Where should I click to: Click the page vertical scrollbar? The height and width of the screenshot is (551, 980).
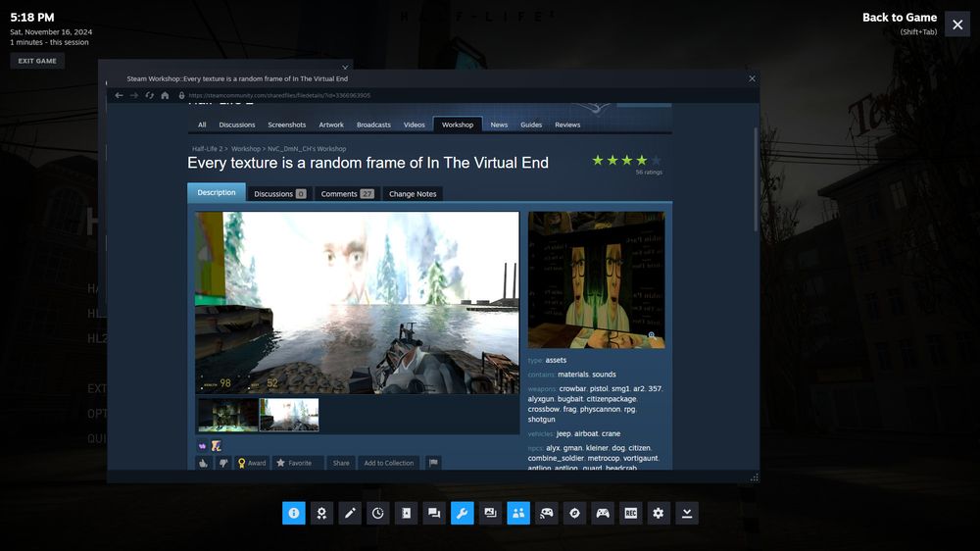coord(756,179)
